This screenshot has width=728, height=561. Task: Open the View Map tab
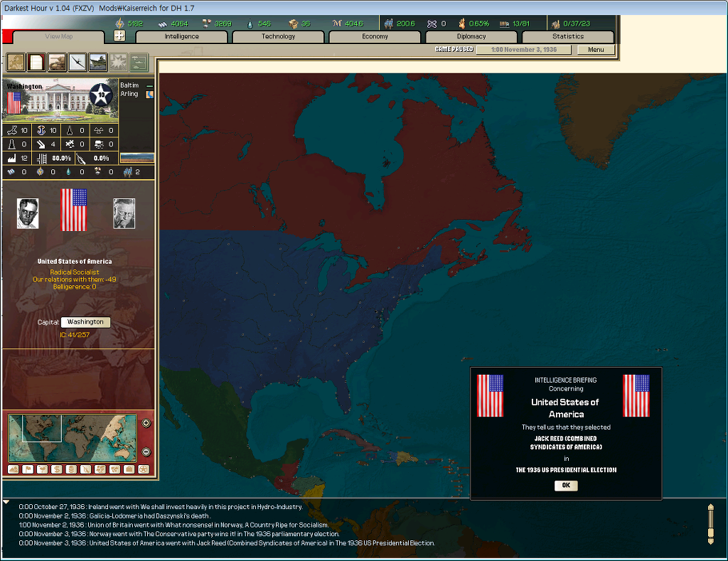click(x=58, y=37)
